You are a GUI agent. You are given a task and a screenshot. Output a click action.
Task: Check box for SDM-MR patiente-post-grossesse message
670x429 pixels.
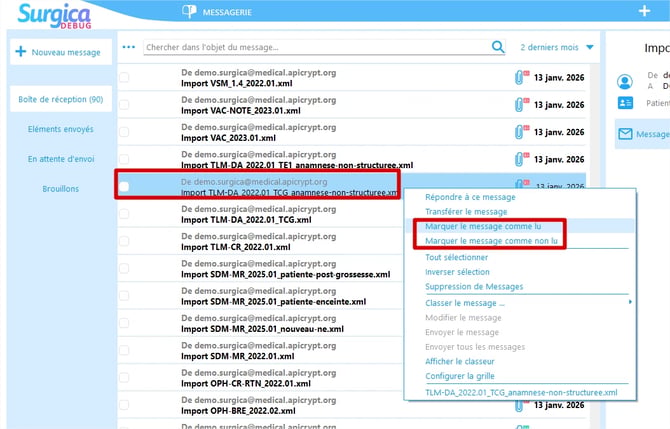tap(124, 269)
